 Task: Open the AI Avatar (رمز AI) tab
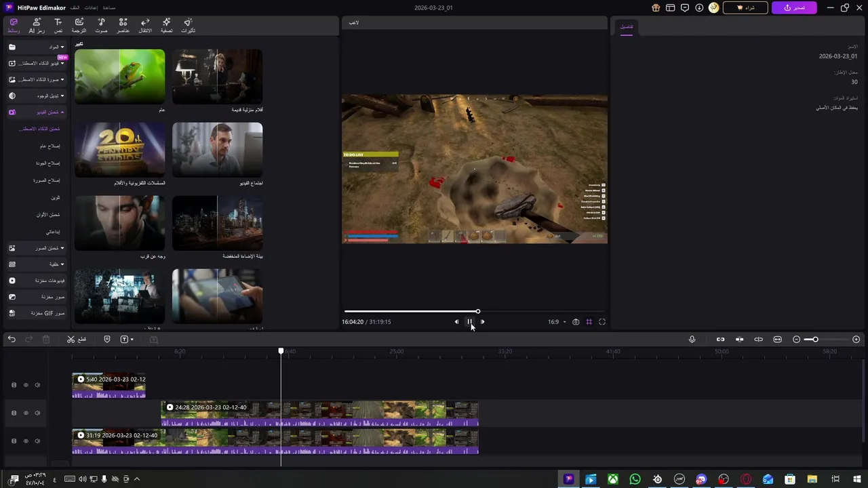point(37,26)
